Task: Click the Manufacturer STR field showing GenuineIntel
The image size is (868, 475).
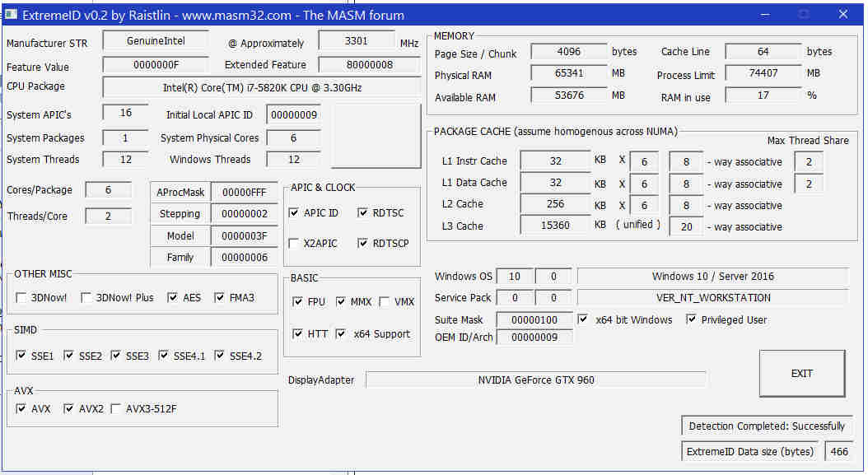Action: [x=156, y=41]
